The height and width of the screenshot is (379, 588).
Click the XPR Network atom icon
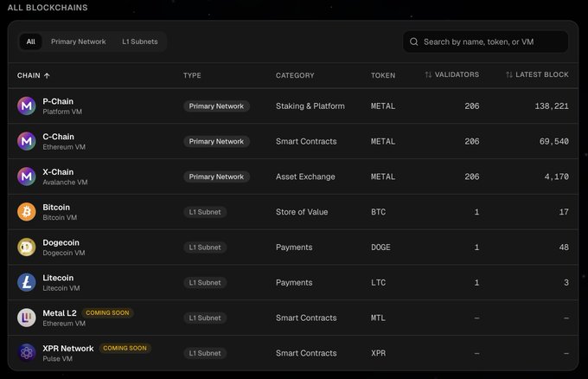tap(27, 353)
